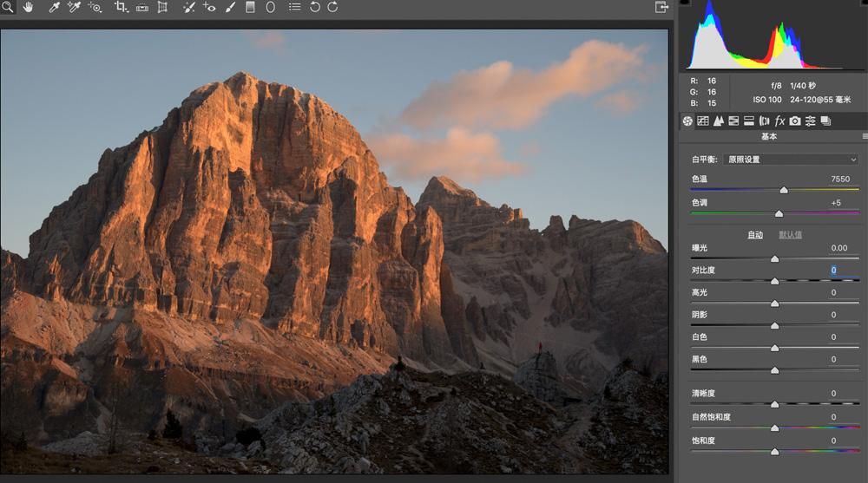Toggle full screen mode icon

[661, 7]
